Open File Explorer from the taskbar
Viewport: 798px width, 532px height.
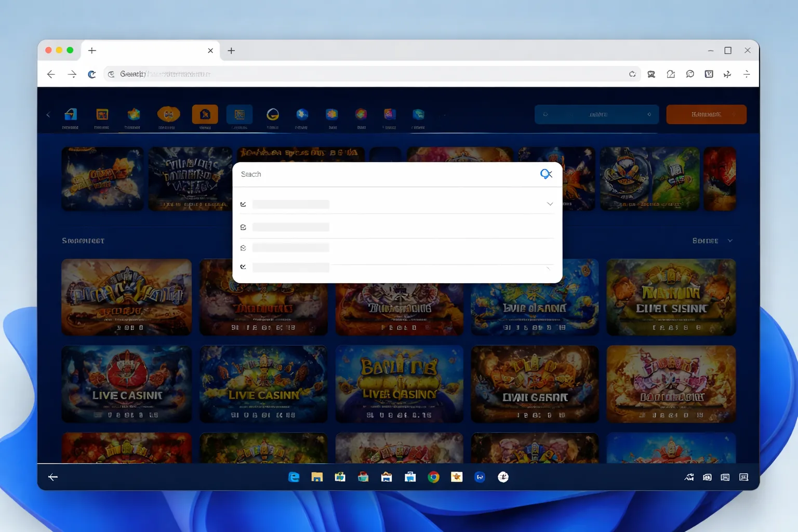pos(317,477)
